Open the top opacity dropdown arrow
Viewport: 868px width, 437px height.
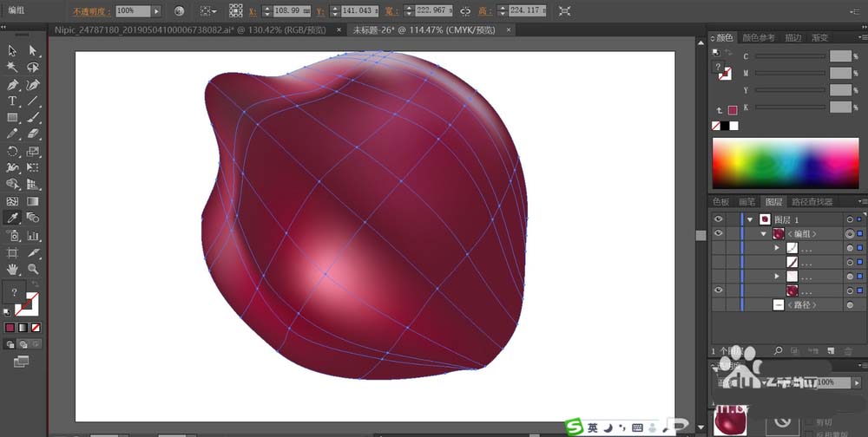[156, 10]
